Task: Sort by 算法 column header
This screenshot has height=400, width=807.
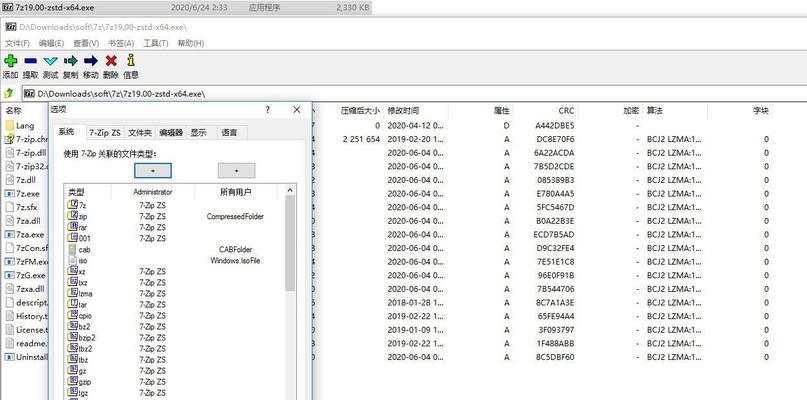Action: click(655, 110)
